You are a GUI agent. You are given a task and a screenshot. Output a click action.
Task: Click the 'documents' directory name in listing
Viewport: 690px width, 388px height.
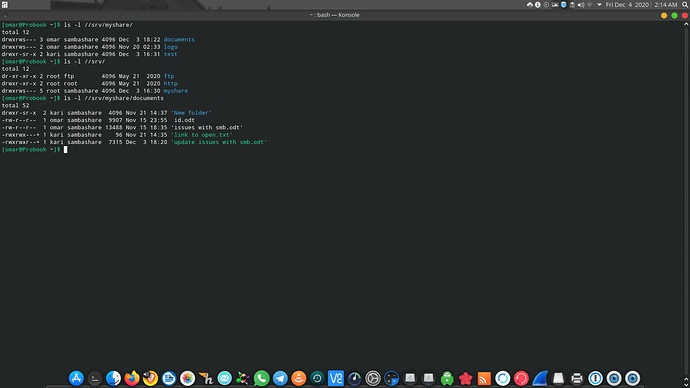(x=179, y=40)
